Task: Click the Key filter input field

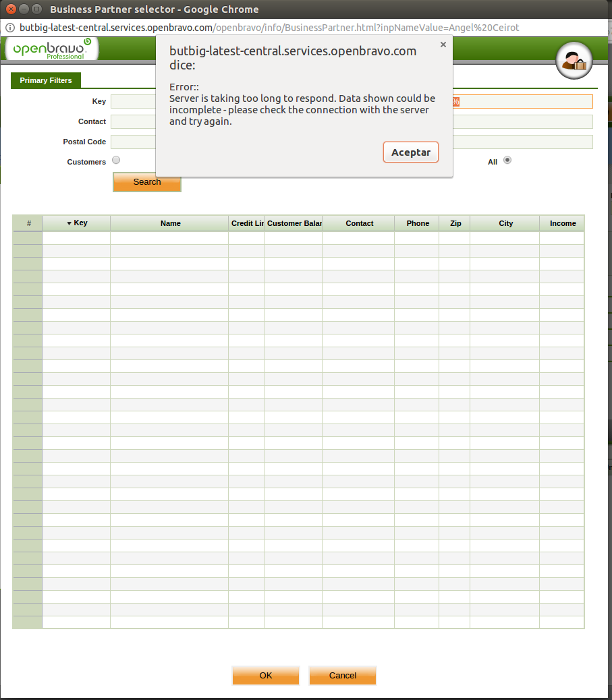Action: [x=133, y=101]
